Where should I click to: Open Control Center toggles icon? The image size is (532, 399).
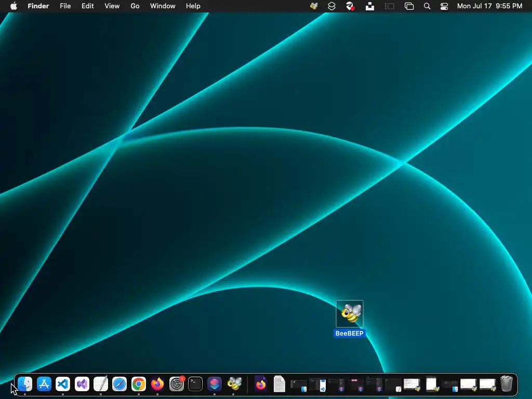coord(444,6)
